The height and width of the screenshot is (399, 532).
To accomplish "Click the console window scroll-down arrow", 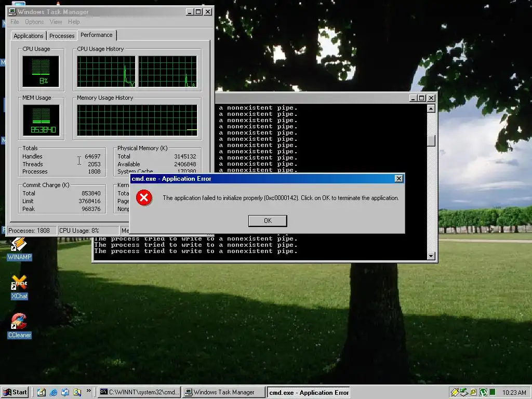I will 431,256.
